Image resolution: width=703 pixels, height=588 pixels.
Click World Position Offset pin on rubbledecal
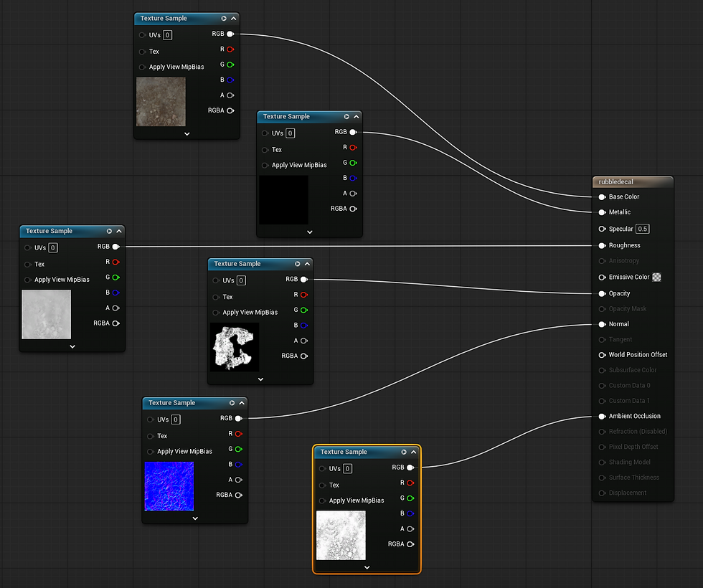pyautogui.click(x=602, y=355)
